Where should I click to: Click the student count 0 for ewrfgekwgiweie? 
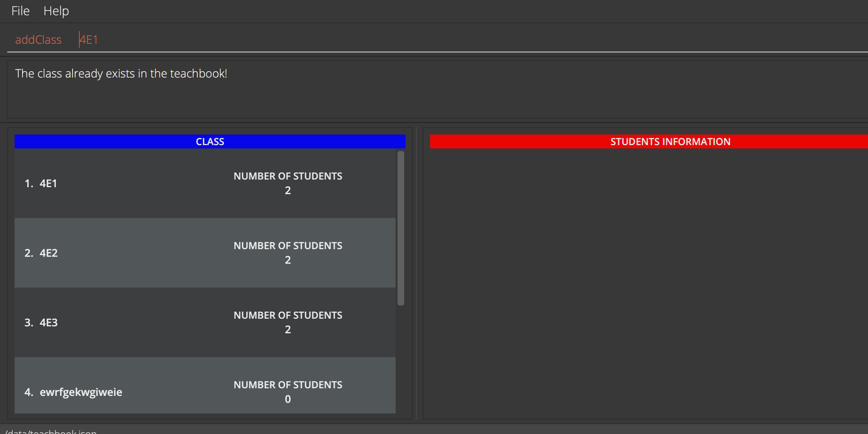288,399
